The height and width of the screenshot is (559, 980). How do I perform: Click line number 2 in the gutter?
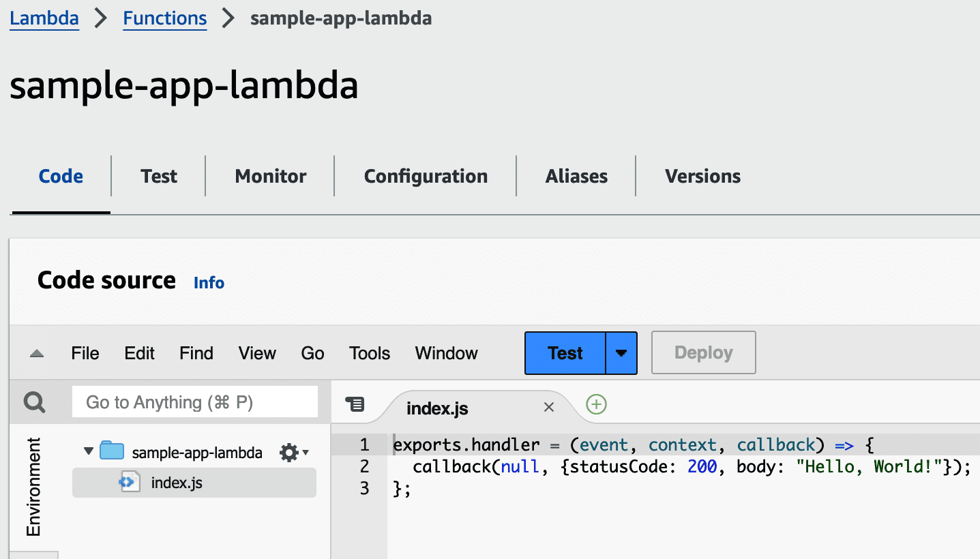[364, 466]
